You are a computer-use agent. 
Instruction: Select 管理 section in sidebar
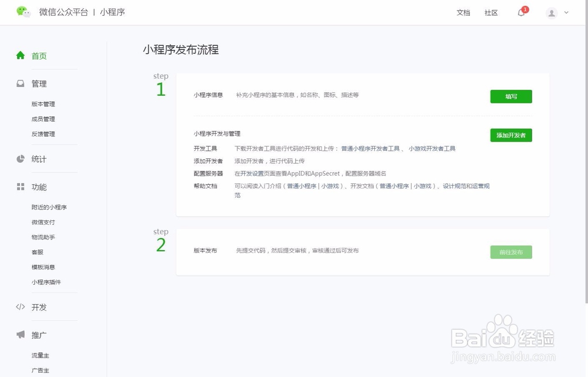pyautogui.click(x=39, y=83)
